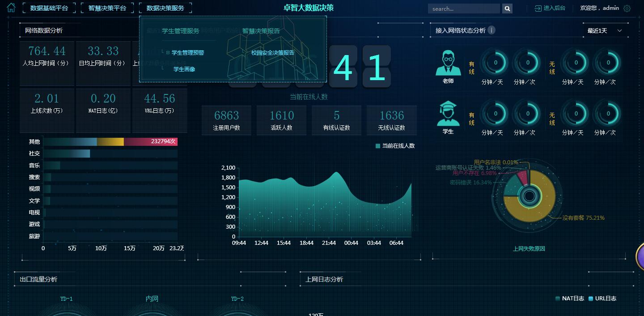Viewport: 644px width, 316px height.
Task: Click the teacher avatar icon
Action: tap(448, 63)
